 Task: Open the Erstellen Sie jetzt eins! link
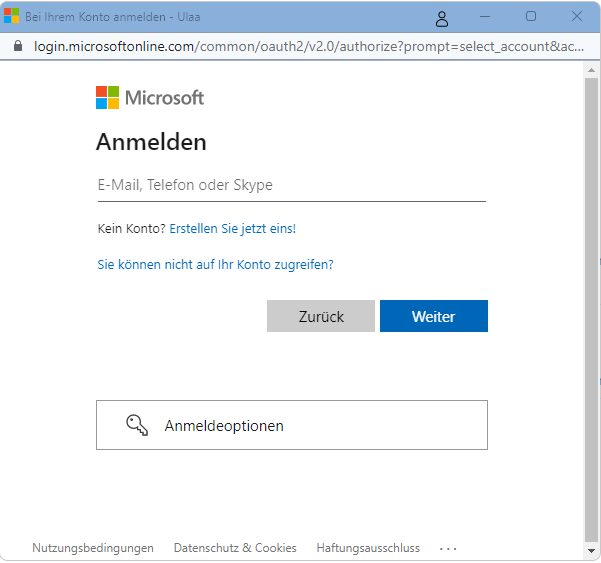point(233,229)
